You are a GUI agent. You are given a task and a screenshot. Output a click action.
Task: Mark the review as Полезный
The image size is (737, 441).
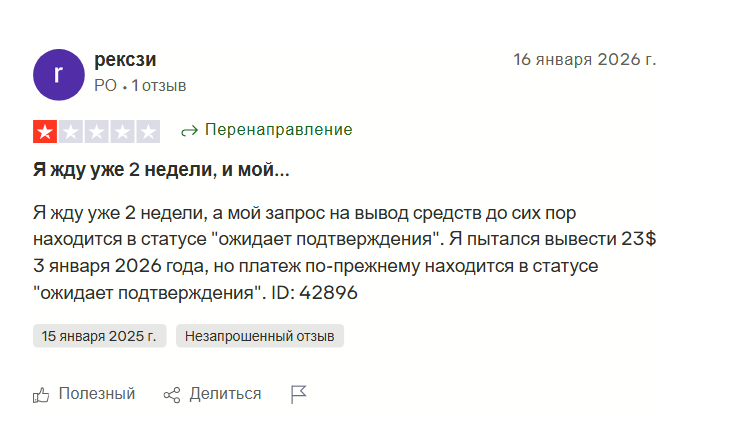pyautogui.click(x=96, y=394)
